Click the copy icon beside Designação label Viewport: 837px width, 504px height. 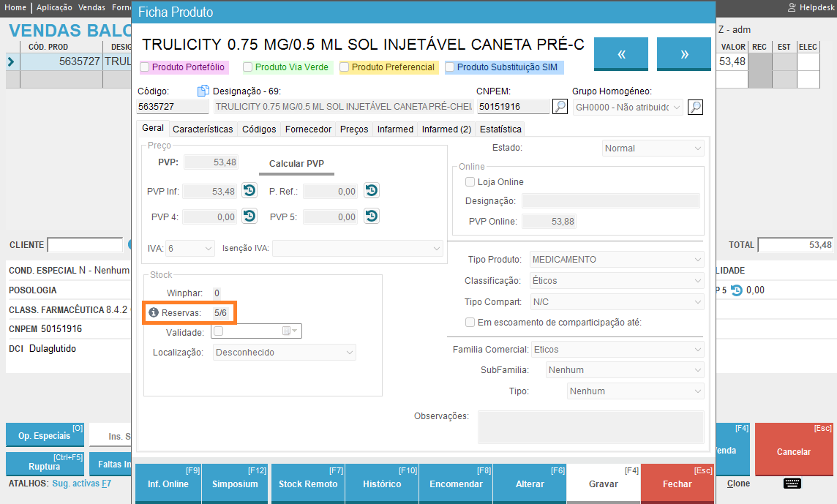[203, 91]
